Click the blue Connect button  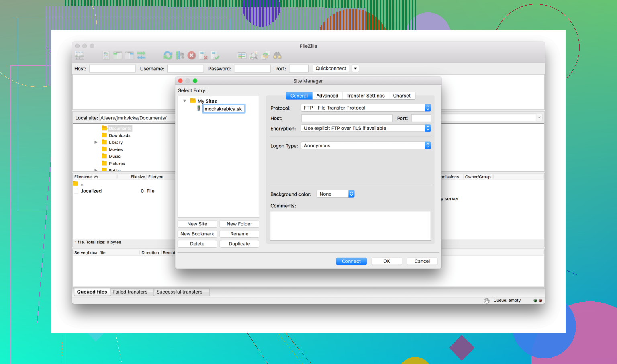(x=351, y=262)
